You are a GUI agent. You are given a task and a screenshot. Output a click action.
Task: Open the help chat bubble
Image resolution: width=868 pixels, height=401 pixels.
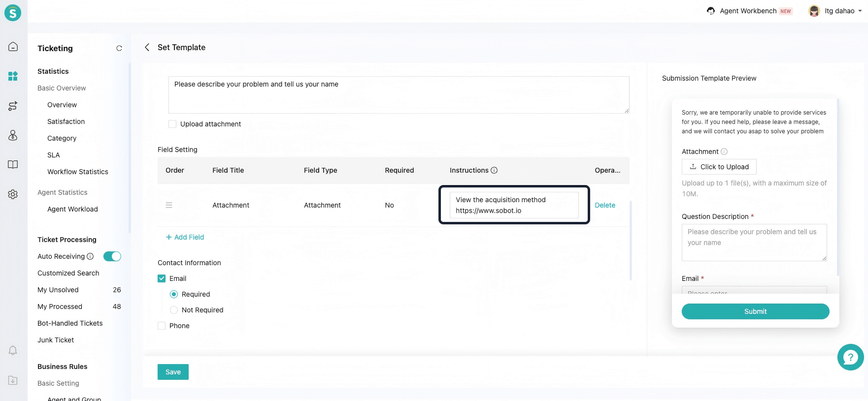coord(850,357)
